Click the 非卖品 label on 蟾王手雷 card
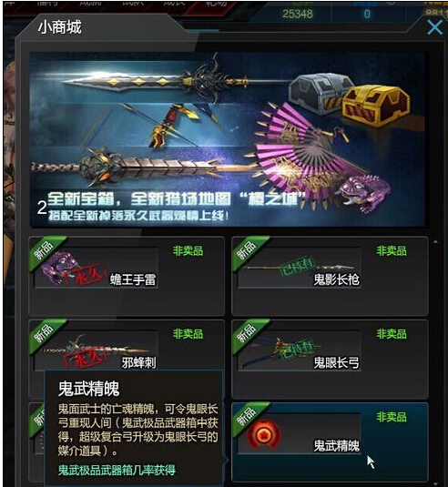The height and width of the screenshot is (487, 448). (x=188, y=250)
